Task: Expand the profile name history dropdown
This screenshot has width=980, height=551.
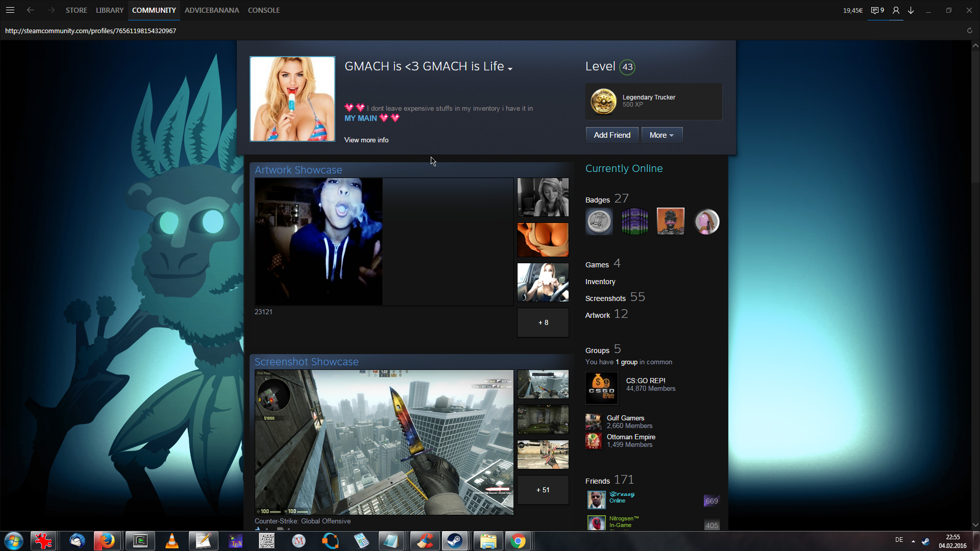Action: [x=510, y=68]
